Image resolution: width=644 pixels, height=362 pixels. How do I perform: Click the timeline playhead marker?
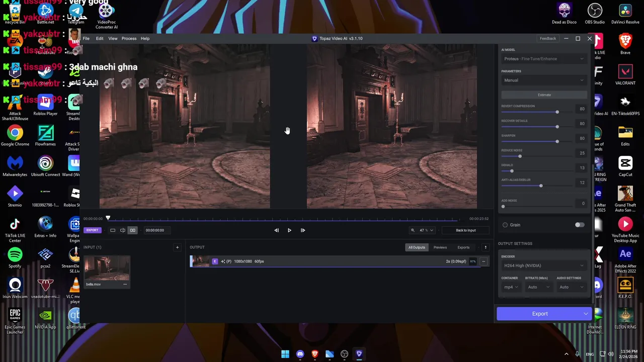click(x=108, y=218)
